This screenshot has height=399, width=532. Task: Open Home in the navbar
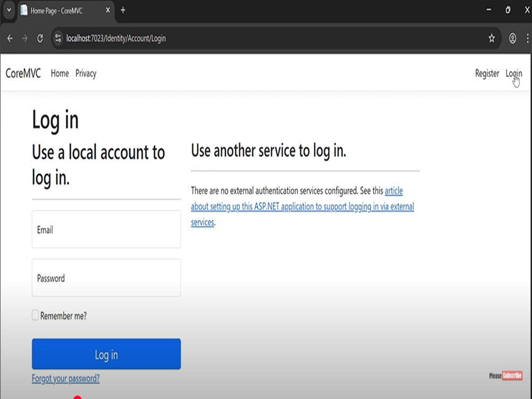60,73
